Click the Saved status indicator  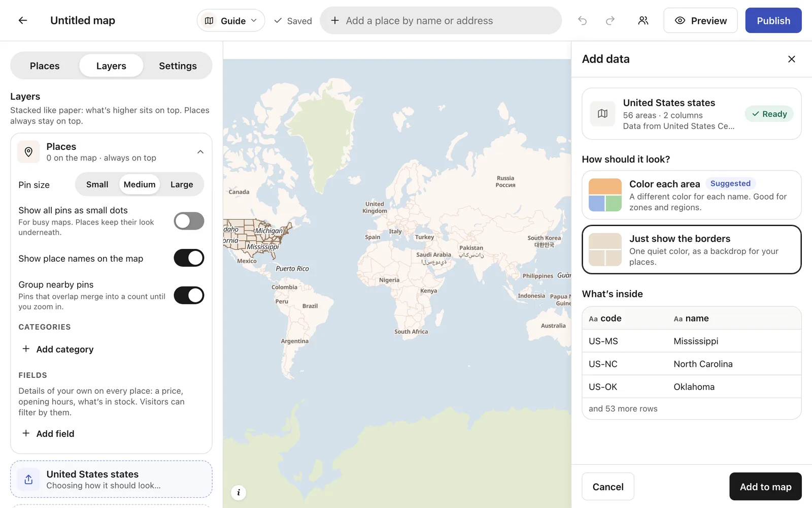coord(293,21)
